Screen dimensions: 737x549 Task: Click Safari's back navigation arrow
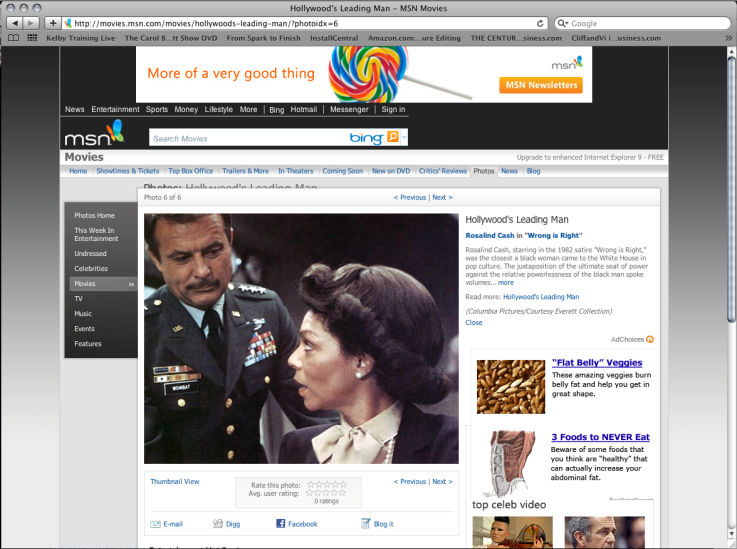(x=15, y=23)
